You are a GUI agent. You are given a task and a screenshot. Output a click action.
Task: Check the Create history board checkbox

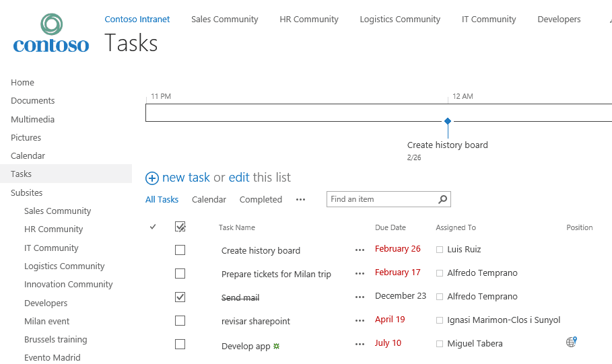180,250
